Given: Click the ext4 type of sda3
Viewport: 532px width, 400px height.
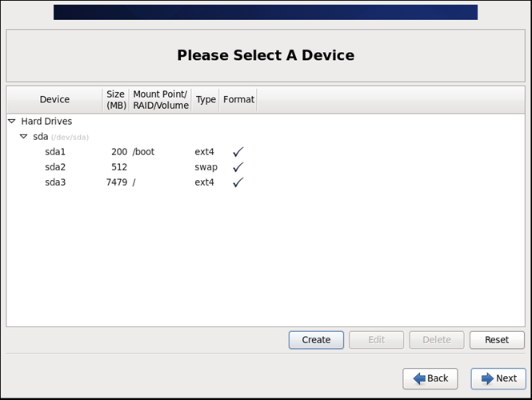Looking at the screenshot, I should tap(204, 182).
